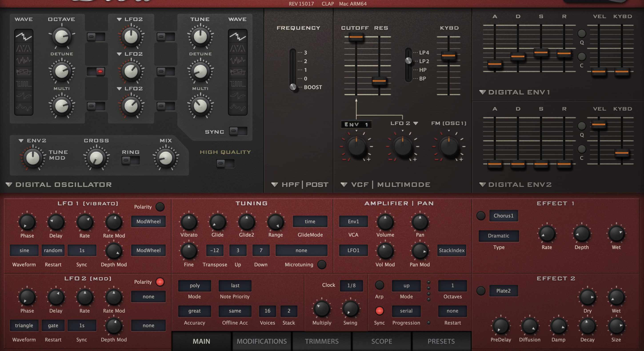Select the triangle wave icon in left WAVE column

click(x=24, y=48)
